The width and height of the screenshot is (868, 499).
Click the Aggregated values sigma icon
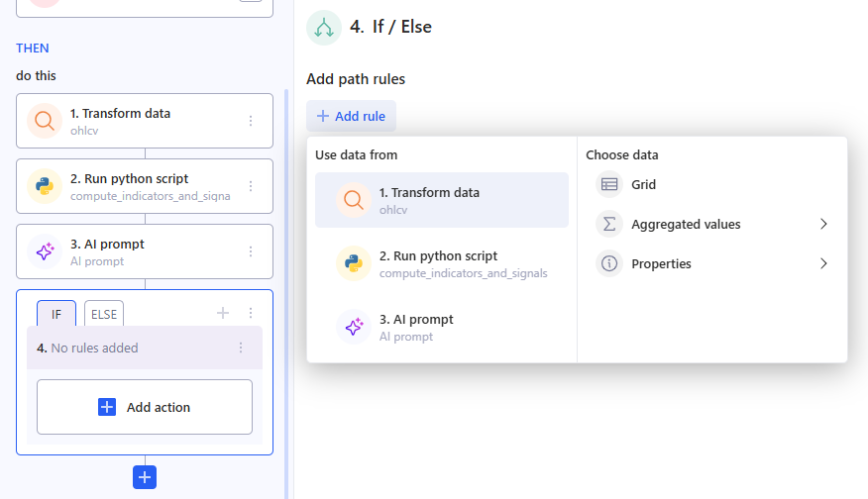coord(609,224)
